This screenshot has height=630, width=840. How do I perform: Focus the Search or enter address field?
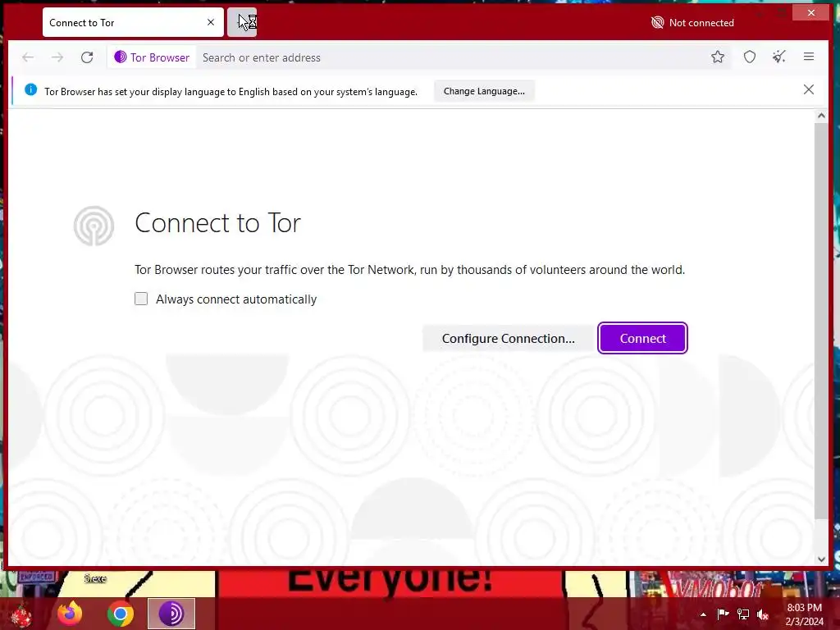tap(450, 57)
